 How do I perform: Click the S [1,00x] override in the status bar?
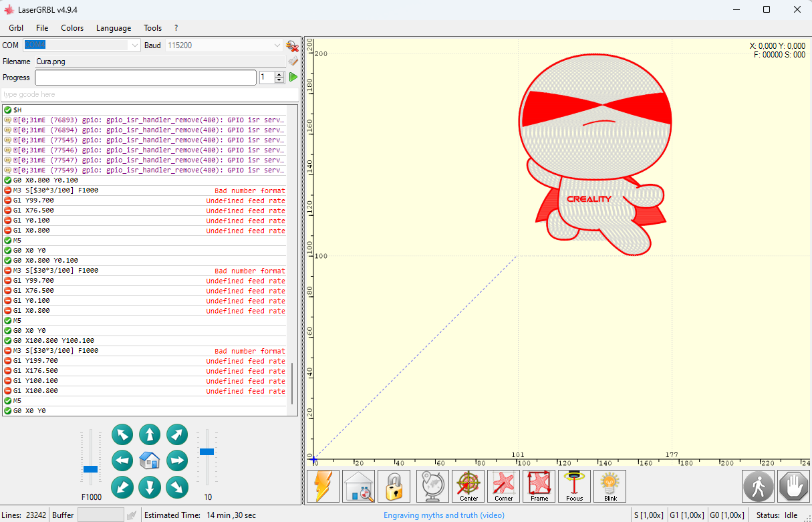(648, 515)
